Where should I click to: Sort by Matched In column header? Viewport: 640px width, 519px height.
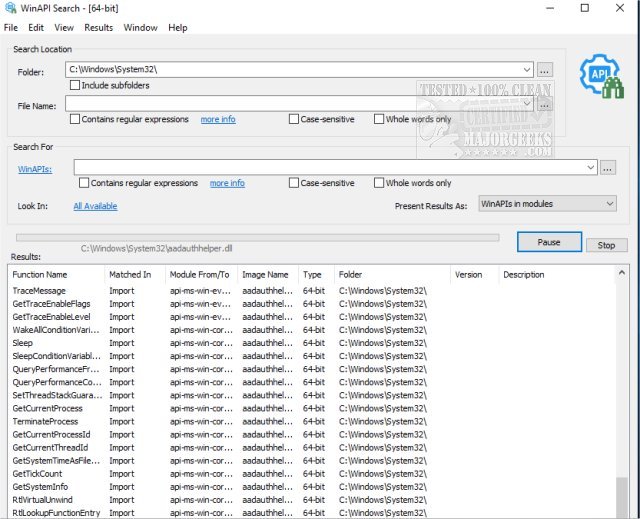(x=135, y=275)
